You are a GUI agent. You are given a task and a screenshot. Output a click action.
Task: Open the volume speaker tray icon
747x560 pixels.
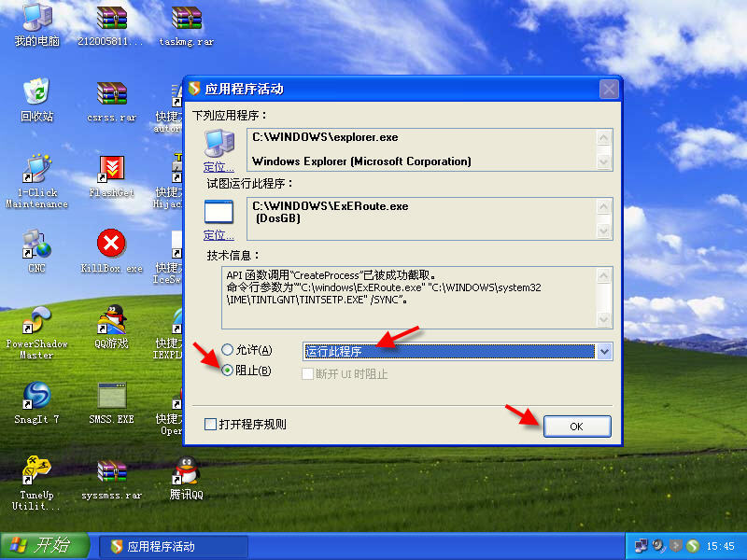(658, 546)
